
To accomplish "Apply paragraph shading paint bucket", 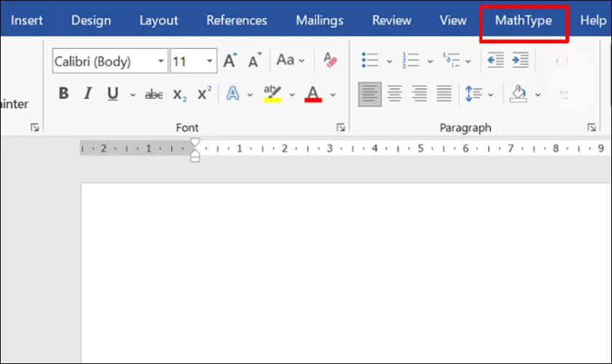I will [x=518, y=94].
